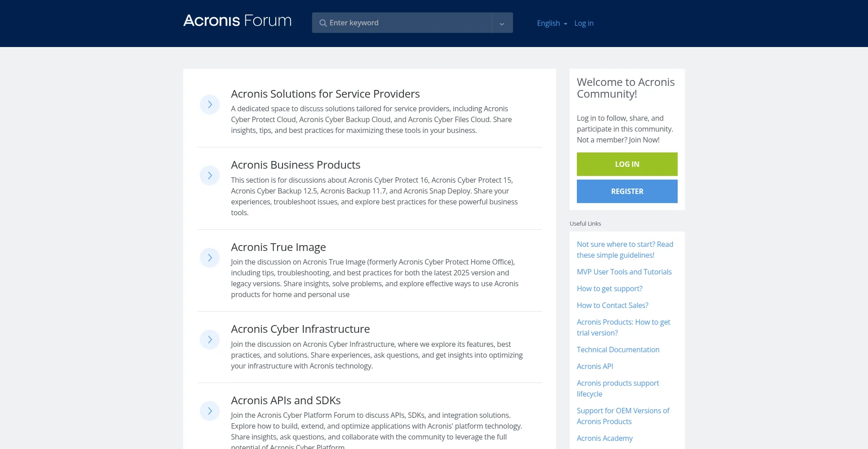Open How to Contact Sales link

(613, 305)
